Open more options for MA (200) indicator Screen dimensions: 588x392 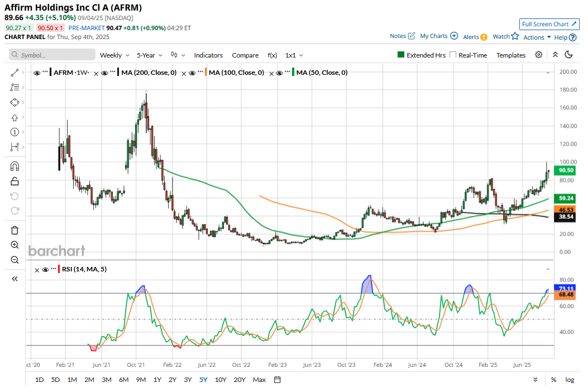click(x=112, y=71)
